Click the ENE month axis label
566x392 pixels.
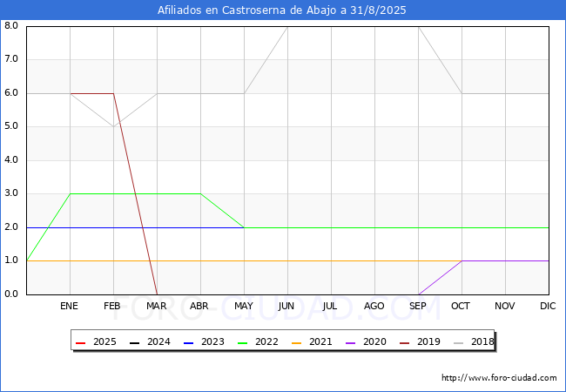[69, 306]
